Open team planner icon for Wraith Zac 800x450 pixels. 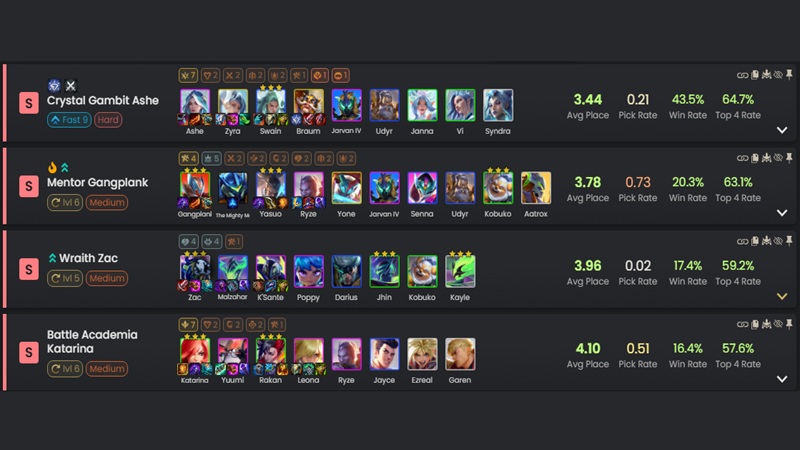[x=766, y=241]
